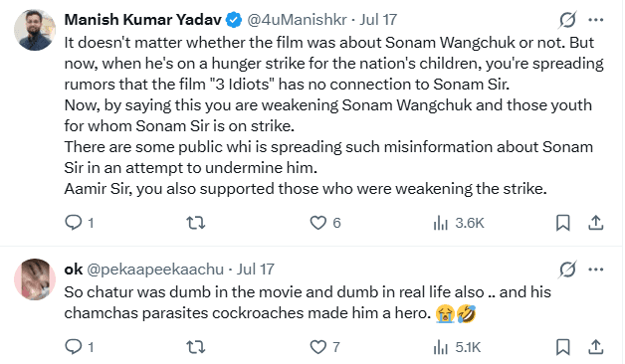This screenshot has height=364, width=625.
Task: View analytics showing 3.6K views
Action: [x=459, y=223]
